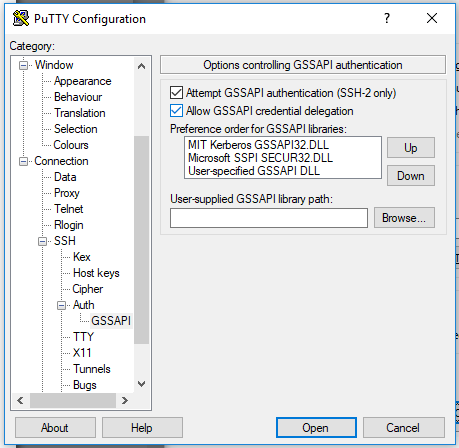The image size is (459, 448).
Task: Select the Connection category
Action: pyautogui.click(x=61, y=161)
